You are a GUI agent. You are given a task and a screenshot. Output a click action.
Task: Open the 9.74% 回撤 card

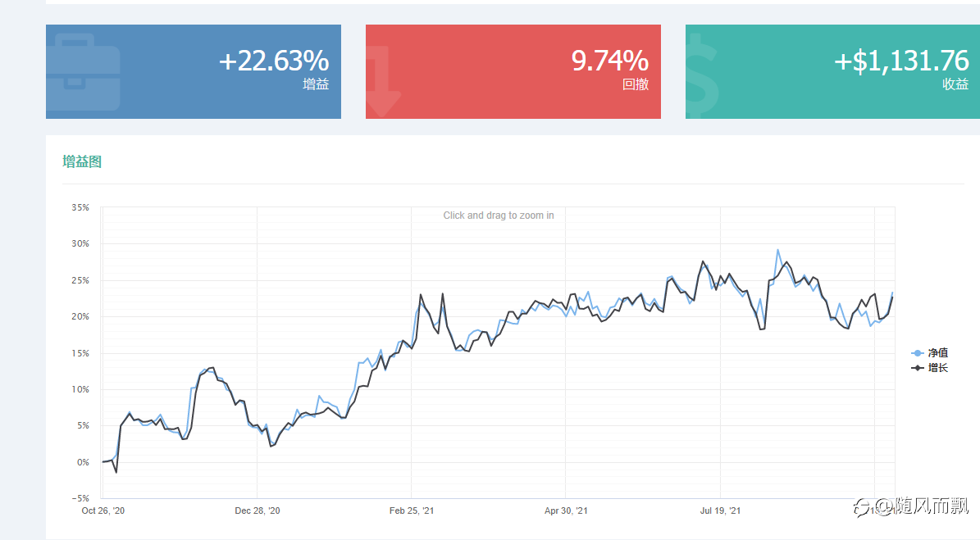(513, 72)
